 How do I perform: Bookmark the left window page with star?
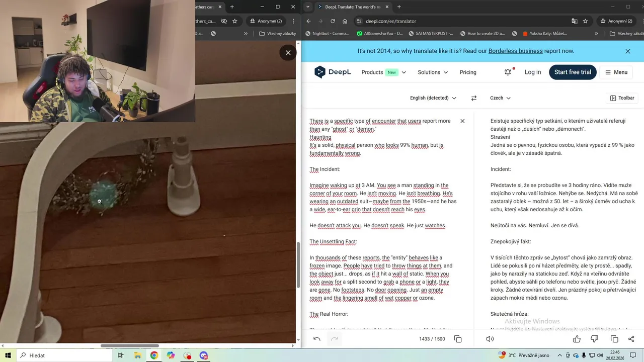[x=234, y=21]
